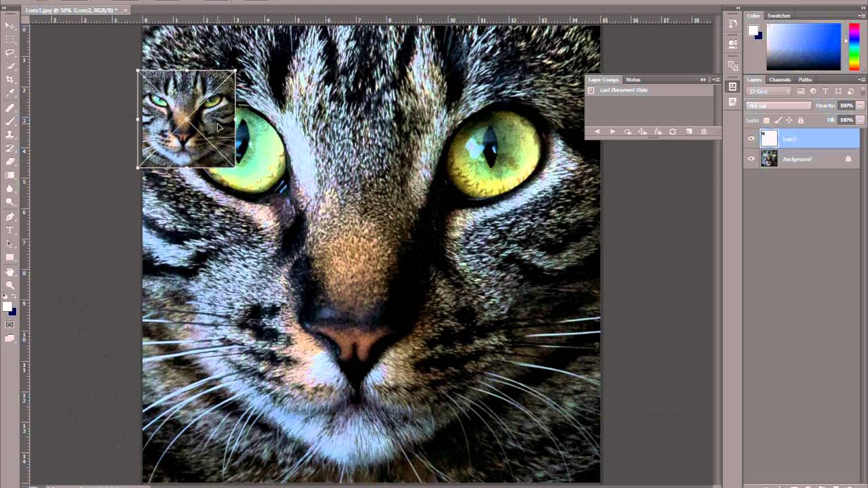Open the blend mode Normal dropdown
Screen dimensions: 868x488
pos(778,106)
